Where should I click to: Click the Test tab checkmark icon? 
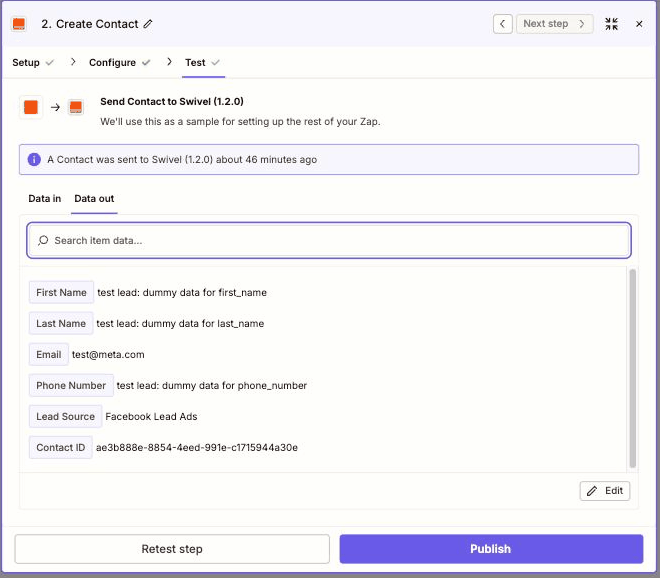point(216,63)
